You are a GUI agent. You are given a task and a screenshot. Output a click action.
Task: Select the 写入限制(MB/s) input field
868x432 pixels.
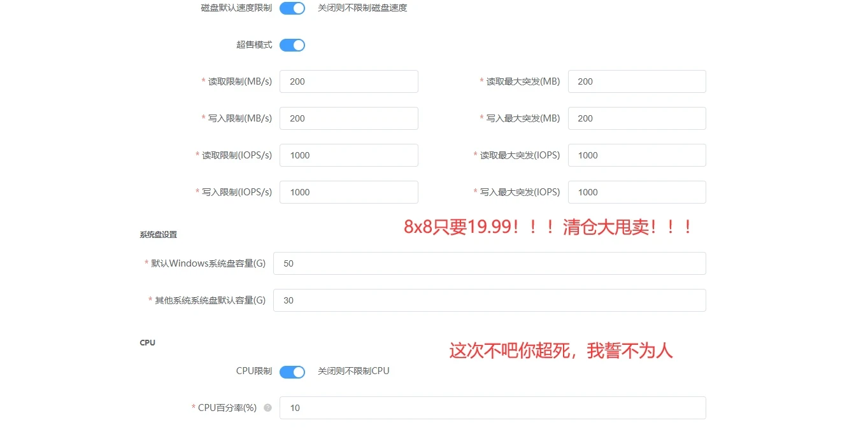coord(348,118)
